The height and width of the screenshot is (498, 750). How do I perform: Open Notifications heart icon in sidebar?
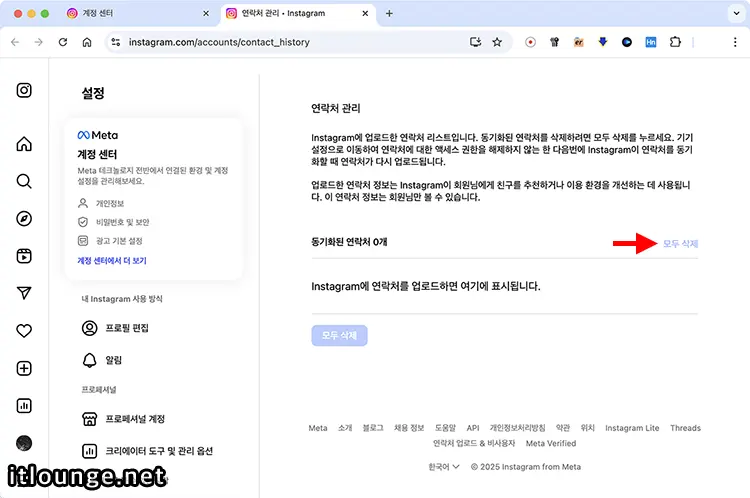click(24, 330)
